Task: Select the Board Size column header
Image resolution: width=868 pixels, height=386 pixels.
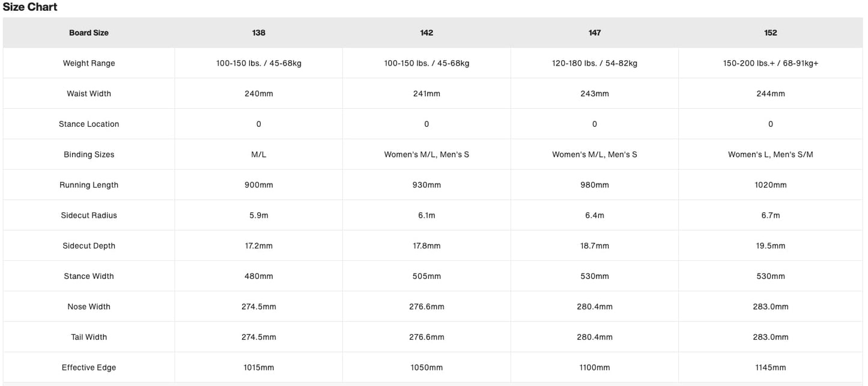Action: point(89,33)
